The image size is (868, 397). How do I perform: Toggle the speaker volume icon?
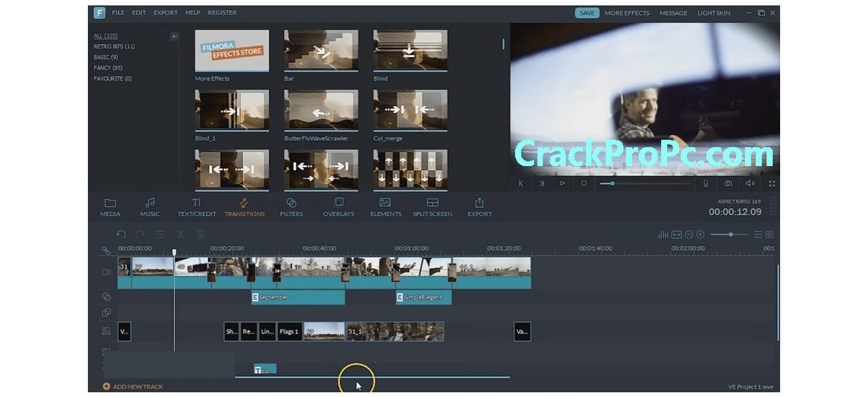click(x=750, y=183)
